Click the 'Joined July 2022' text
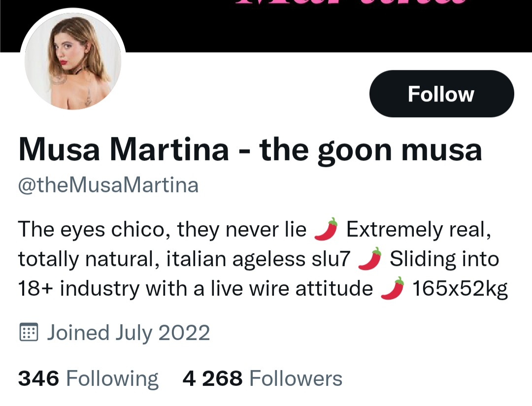The width and height of the screenshot is (532, 406). tap(128, 333)
